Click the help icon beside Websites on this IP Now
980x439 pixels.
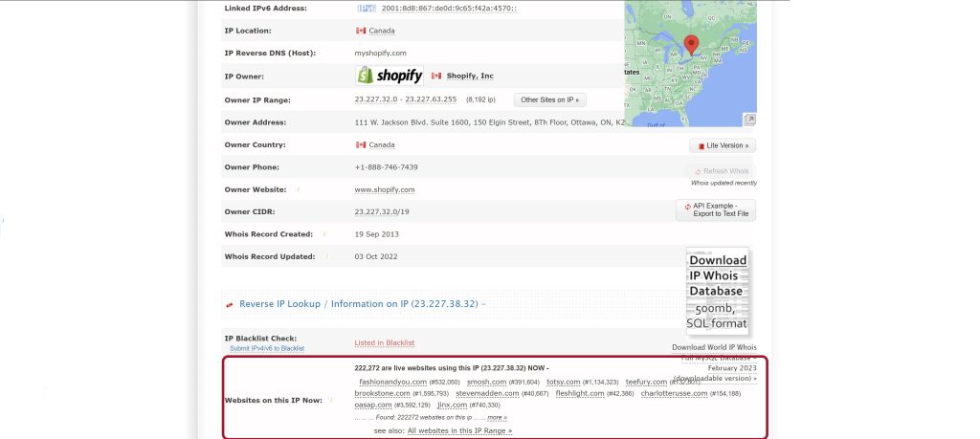pyautogui.click(x=332, y=401)
